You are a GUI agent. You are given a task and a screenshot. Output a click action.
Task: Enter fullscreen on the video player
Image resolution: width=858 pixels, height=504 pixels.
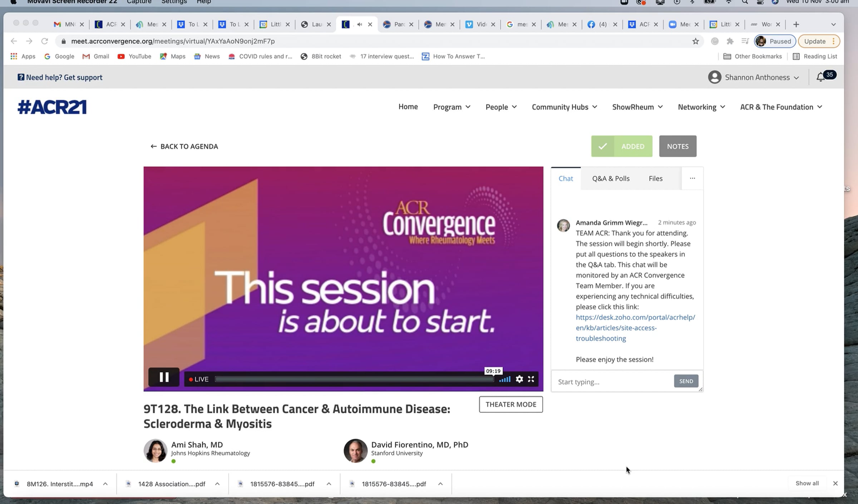[x=531, y=379]
